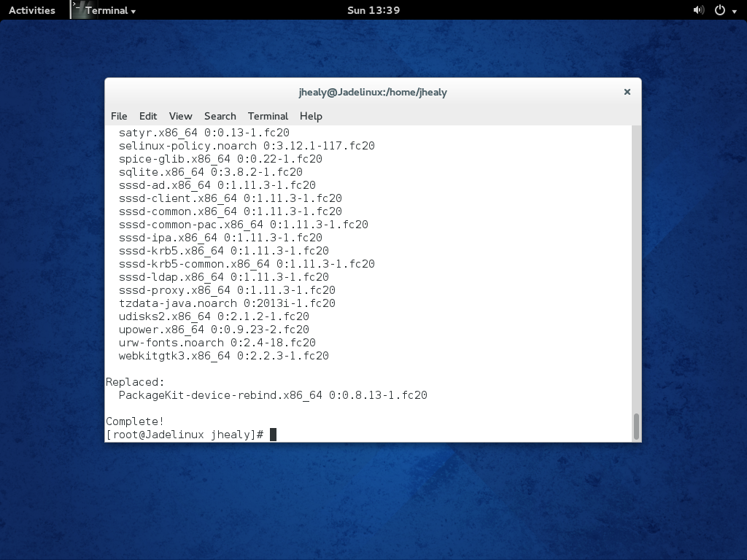The image size is (747, 560).
Task: Open the View menu
Action: pyautogui.click(x=181, y=116)
